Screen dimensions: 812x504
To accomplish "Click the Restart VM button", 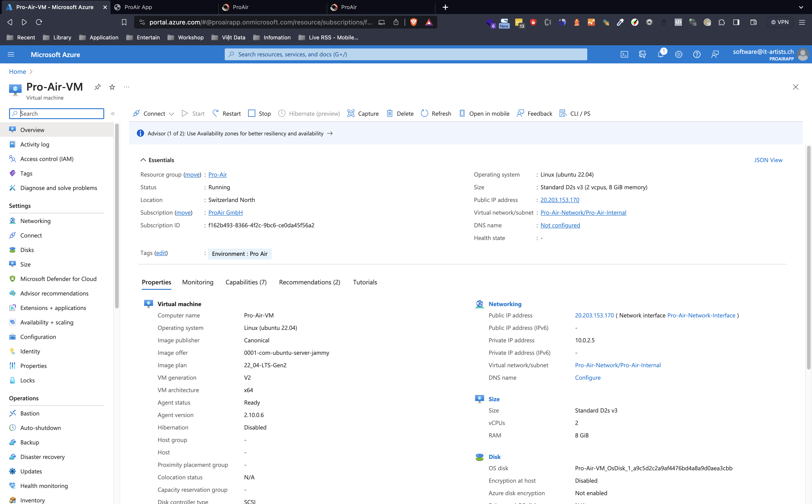I will [x=227, y=114].
